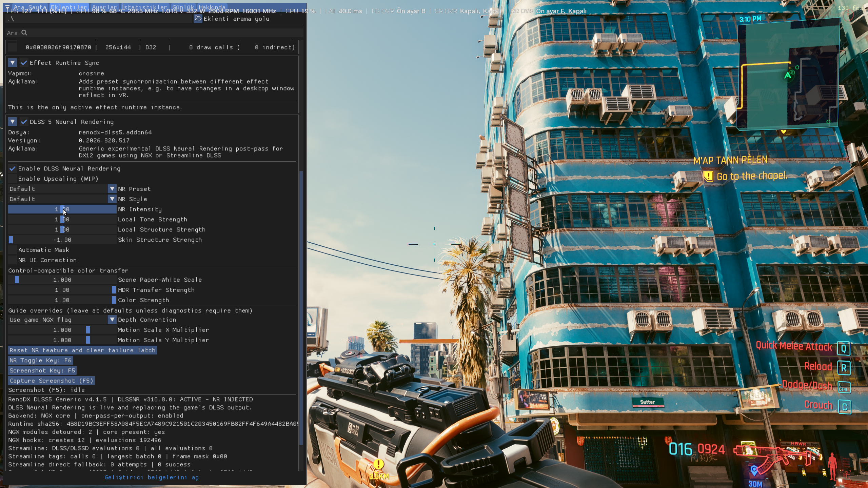The width and height of the screenshot is (868, 488).
Task: Click the add-on search path field
Action: tap(99, 19)
